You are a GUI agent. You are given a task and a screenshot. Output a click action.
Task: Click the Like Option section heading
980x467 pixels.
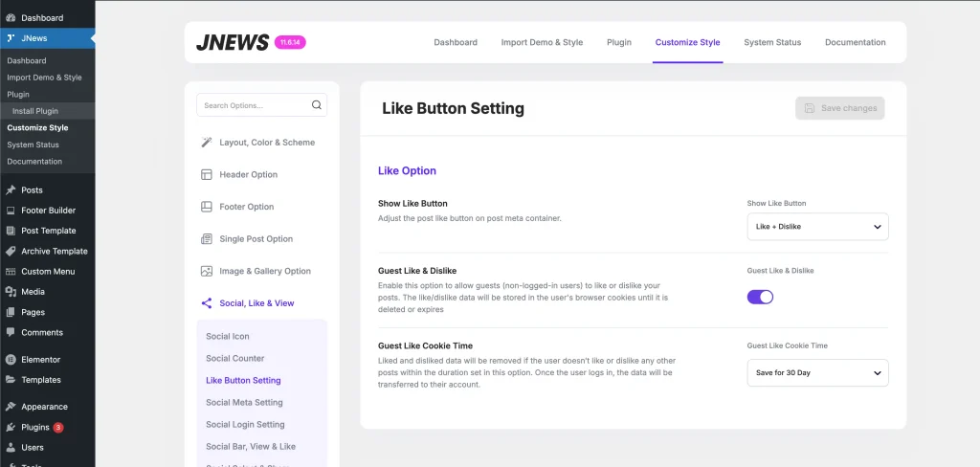tap(407, 170)
